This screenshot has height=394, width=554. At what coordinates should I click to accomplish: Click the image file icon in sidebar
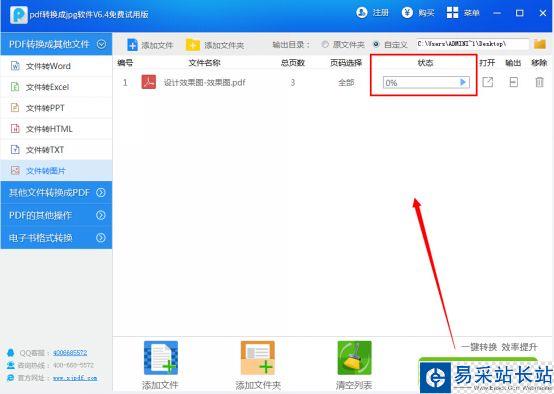pyautogui.click(x=15, y=171)
